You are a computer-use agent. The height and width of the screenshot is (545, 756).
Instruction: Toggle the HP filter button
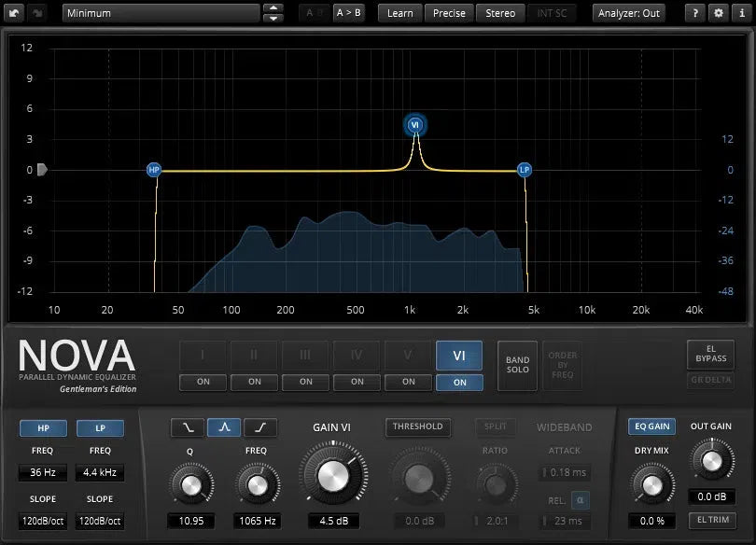42,427
